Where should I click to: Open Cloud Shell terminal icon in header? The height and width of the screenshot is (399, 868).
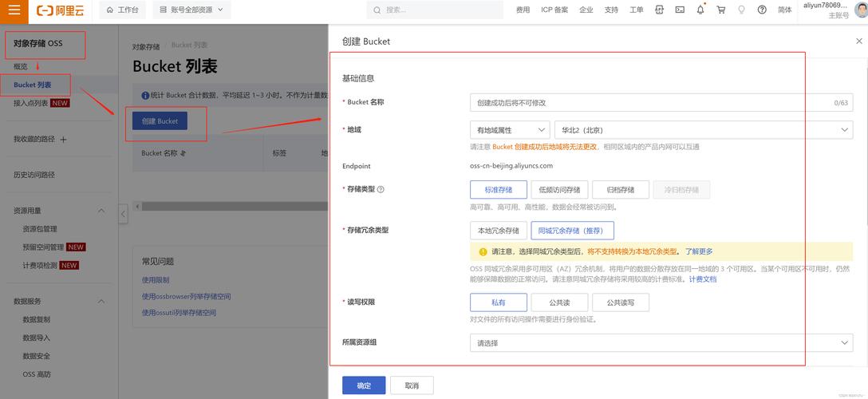680,10
